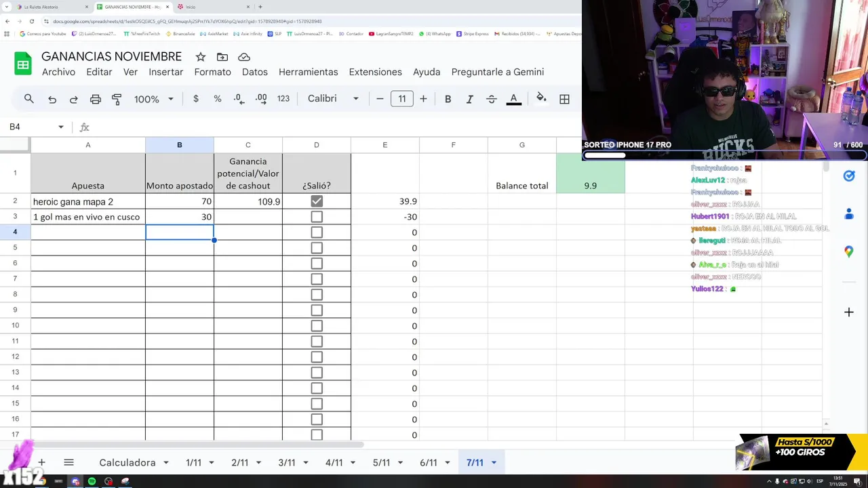Image resolution: width=868 pixels, height=488 pixels.
Task: Increase font size with plus button
Action: click(x=423, y=99)
